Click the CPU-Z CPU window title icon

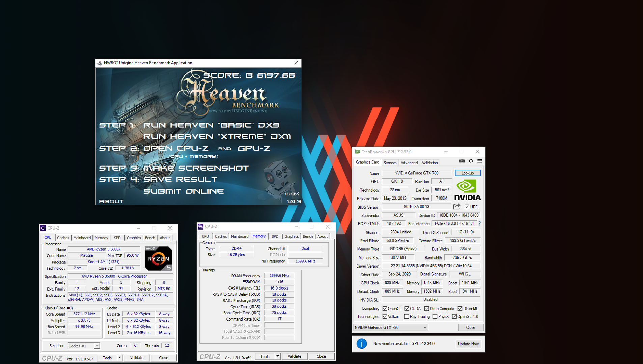click(x=43, y=228)
